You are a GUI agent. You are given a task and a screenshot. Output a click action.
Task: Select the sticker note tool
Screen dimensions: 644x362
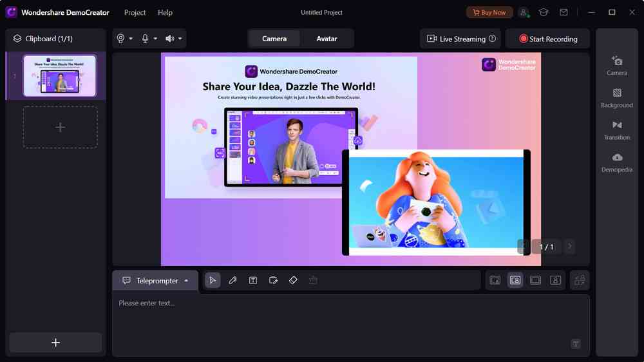[x=273, y=280]
